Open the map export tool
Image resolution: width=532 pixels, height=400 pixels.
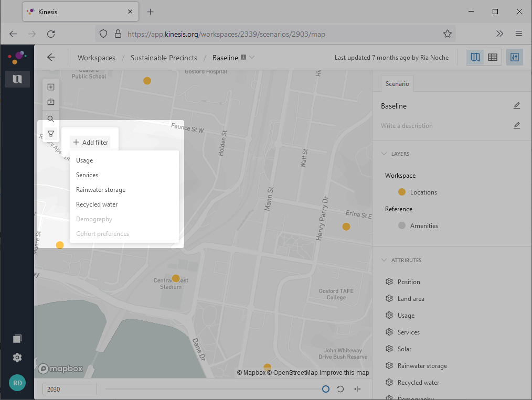click(51, 102)
